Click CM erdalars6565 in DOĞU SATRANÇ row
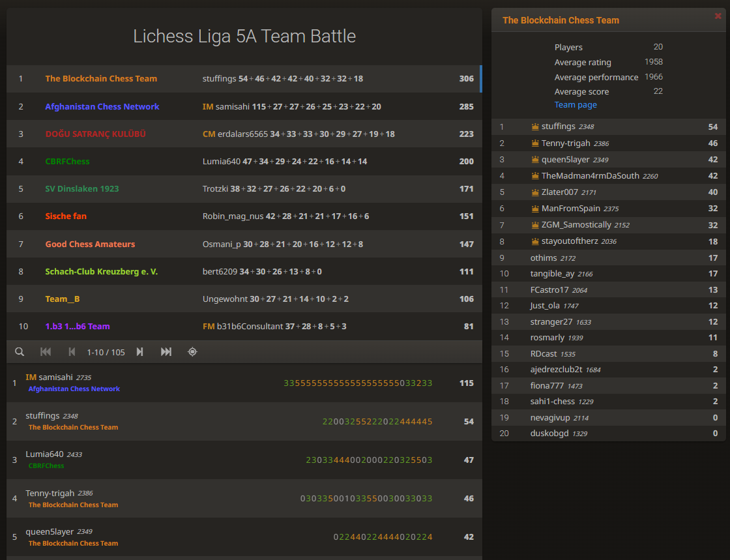The width and height of the screenshot is (730, 560). point(235,134)
